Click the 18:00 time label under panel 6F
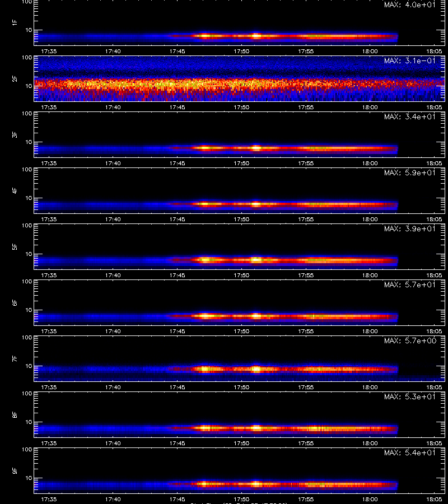Viewport: 448px width, 504px height. [x=370, y=332]
